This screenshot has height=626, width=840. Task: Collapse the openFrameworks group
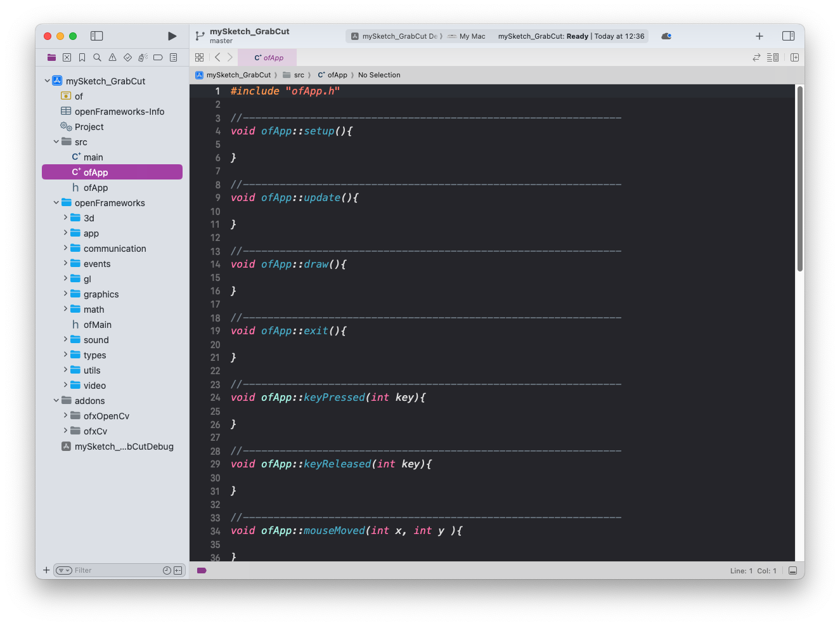[56, 202]
